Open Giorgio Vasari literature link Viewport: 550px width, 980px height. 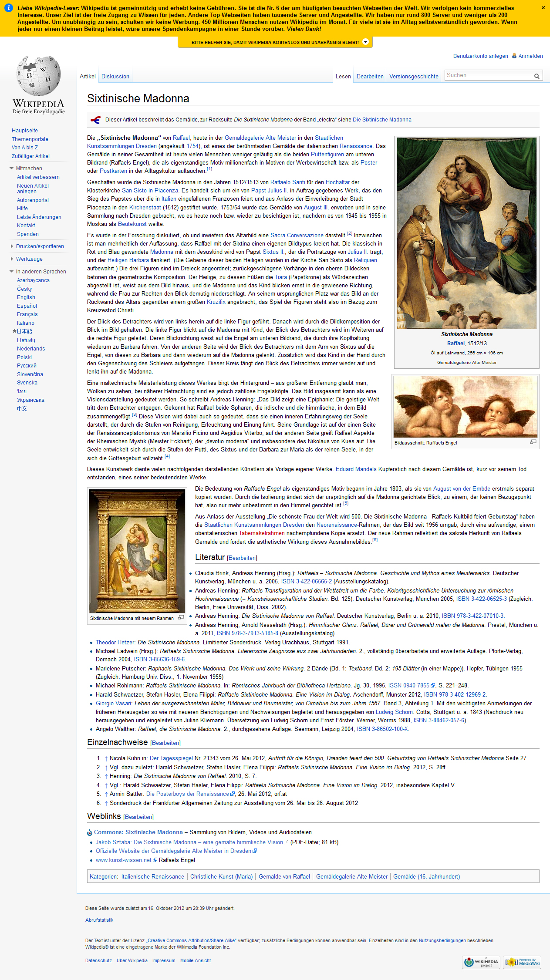114,704
